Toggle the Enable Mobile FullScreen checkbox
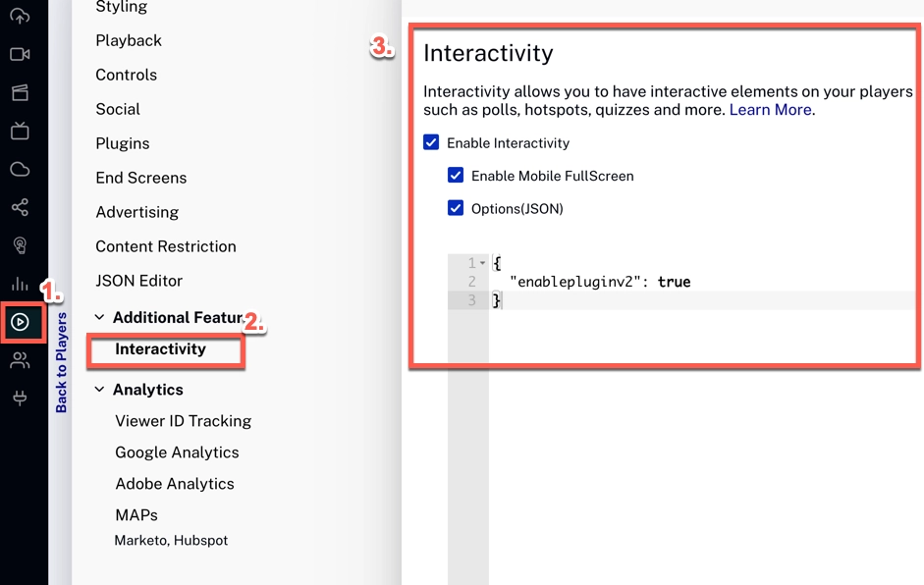The image size is (924, 585). [x=456, y=176]
